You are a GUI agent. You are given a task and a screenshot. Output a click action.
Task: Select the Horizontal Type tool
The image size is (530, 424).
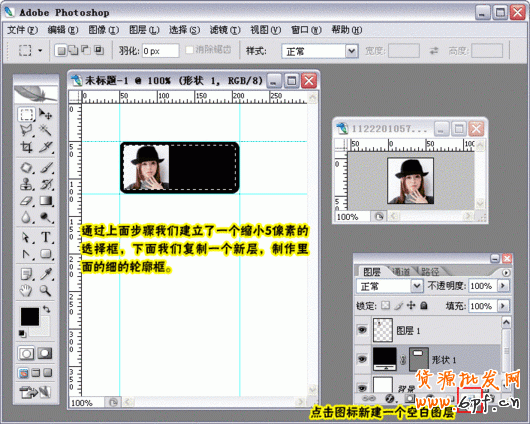point(46,237)
